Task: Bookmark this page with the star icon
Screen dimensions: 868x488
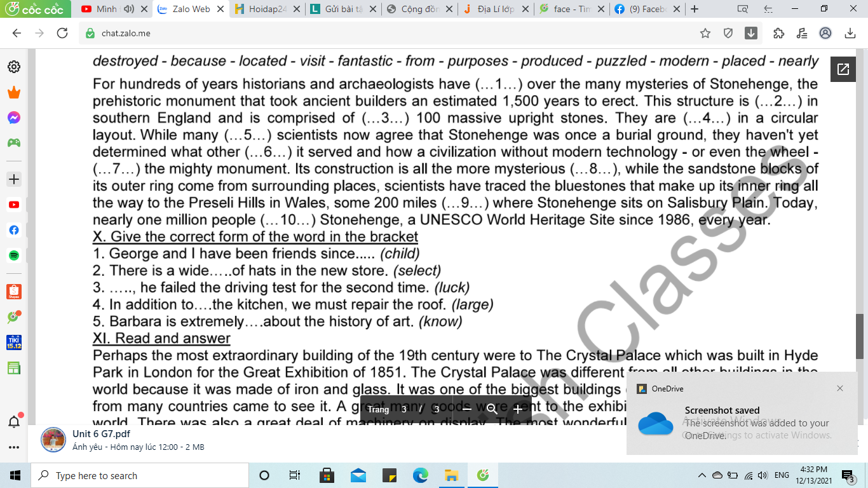Action: tap(705, 33)
